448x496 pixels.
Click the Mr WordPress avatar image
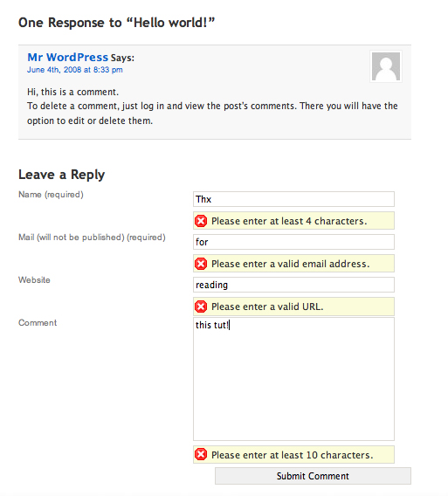click(386, 66)
